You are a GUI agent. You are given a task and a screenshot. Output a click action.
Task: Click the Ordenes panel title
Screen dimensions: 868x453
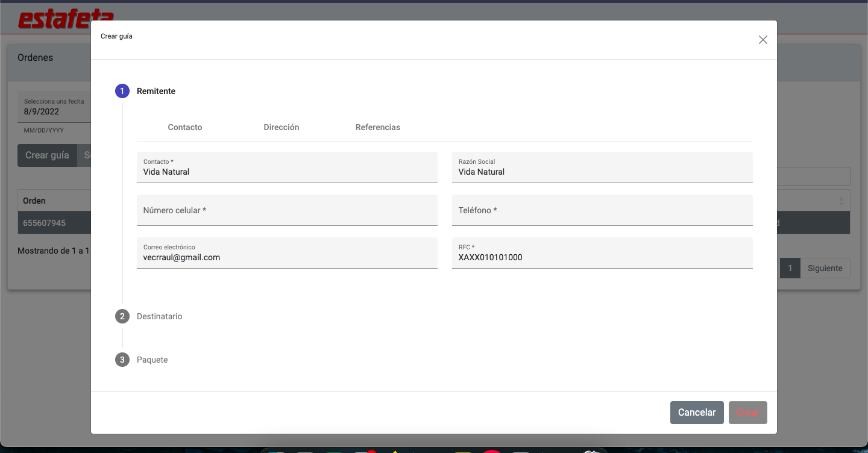click(36, 58)
